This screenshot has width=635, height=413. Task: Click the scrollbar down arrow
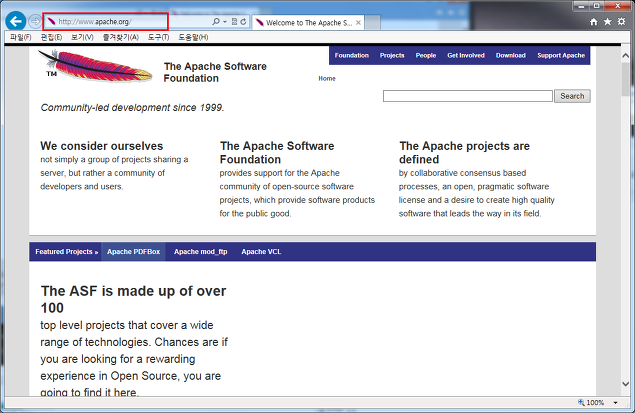pyautogui.click(x=626, y=383)
